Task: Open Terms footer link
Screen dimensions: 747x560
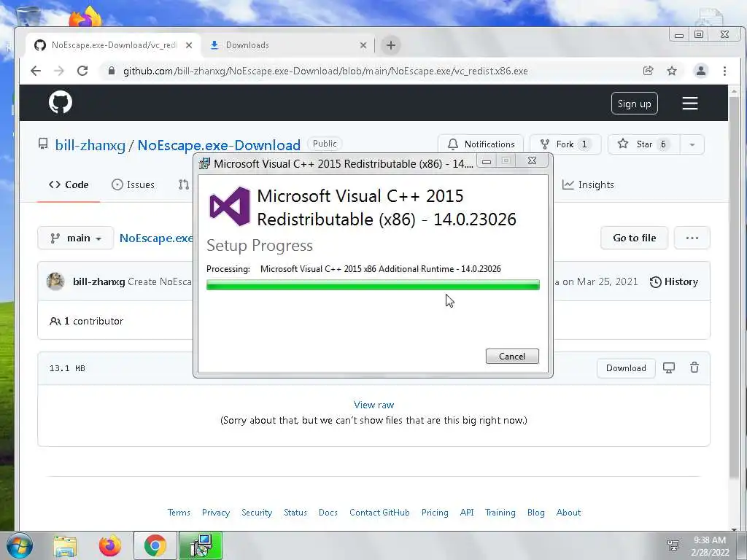Action: pyautogui.click(x=179, y=513)
